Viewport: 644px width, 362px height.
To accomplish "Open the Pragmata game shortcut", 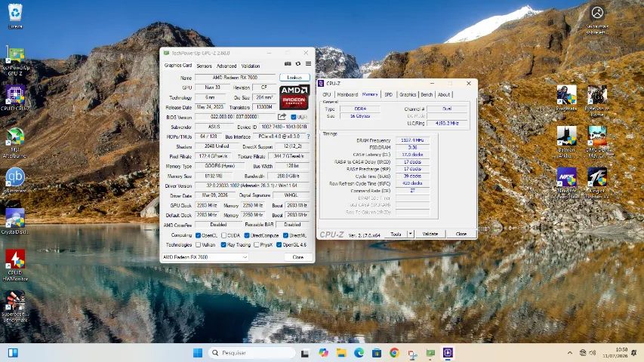I will pyautogui.click(x=567, y=99).
